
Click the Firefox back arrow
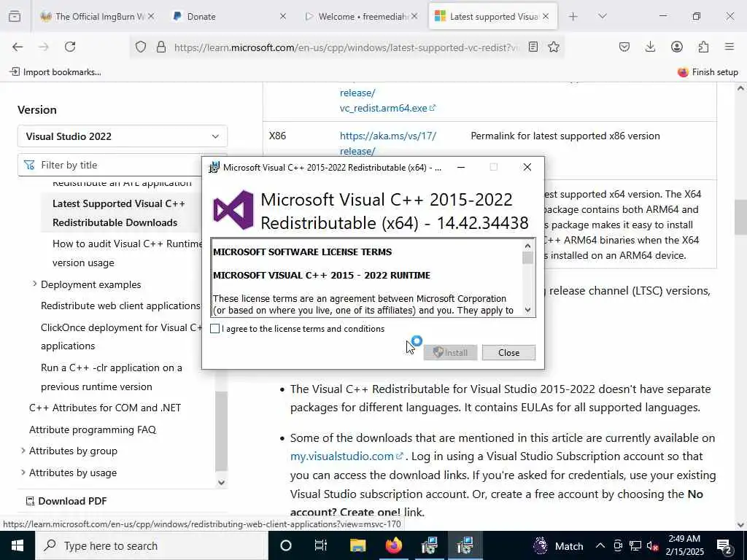click(18, 47)
